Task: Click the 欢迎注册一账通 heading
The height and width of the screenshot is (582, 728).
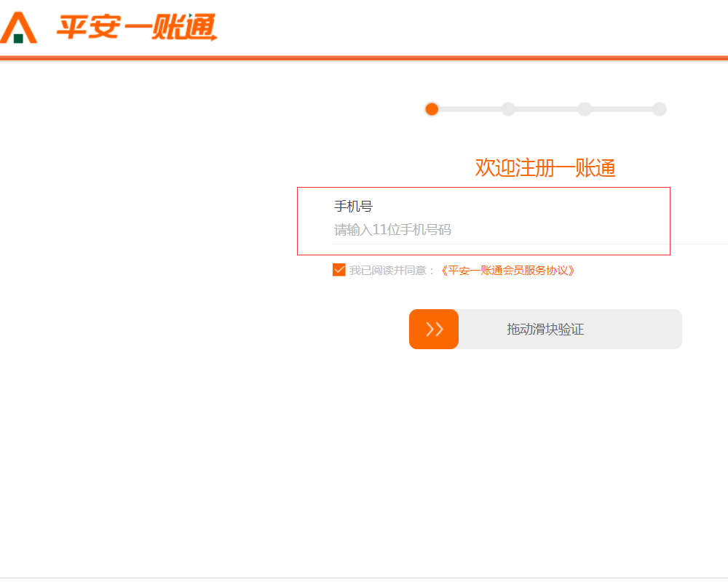Action: point(545,168)
